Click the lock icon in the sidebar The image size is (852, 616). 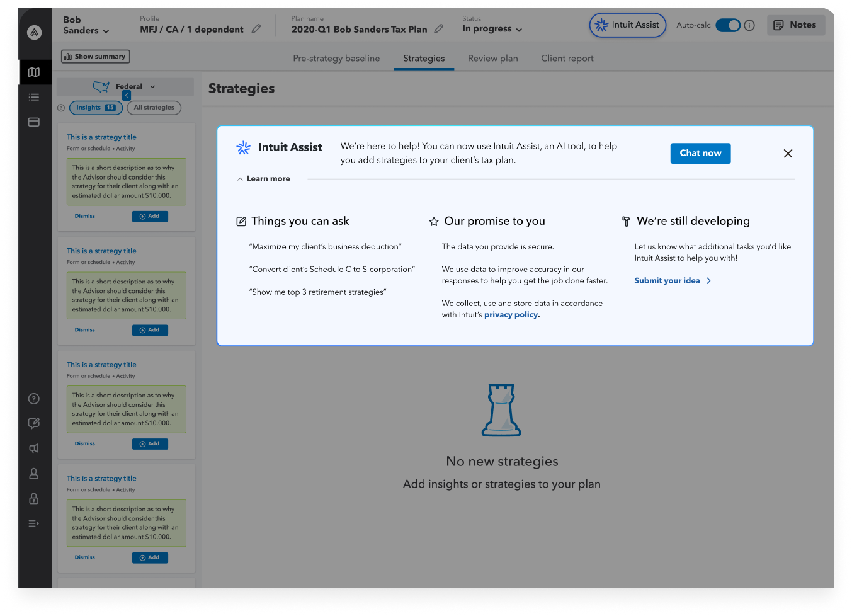pyautogui.click(x=34, y=499)
